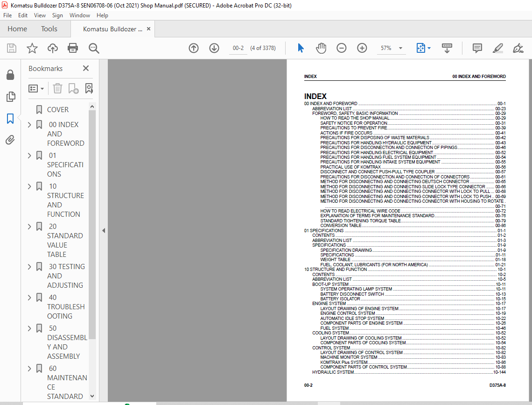This screenshot has width=532, height=405.
Task: Add a new bookmark
Action: click(73, 89)
